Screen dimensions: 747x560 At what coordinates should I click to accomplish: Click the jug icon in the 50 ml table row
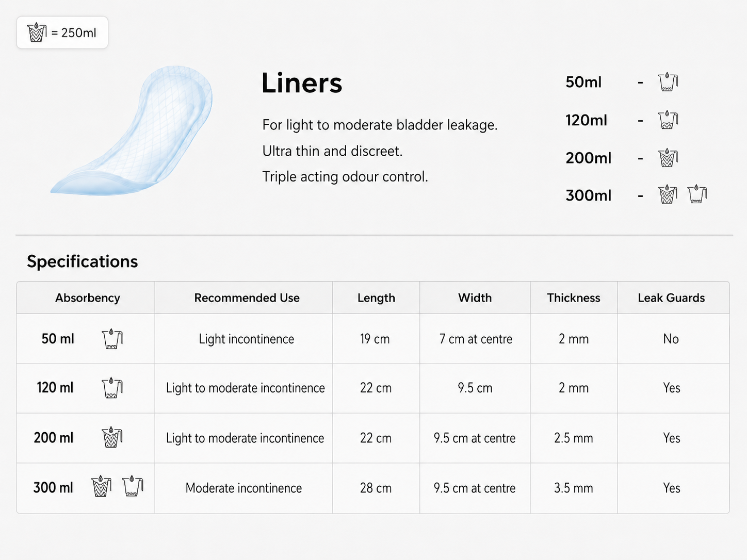tap(112, 339)
